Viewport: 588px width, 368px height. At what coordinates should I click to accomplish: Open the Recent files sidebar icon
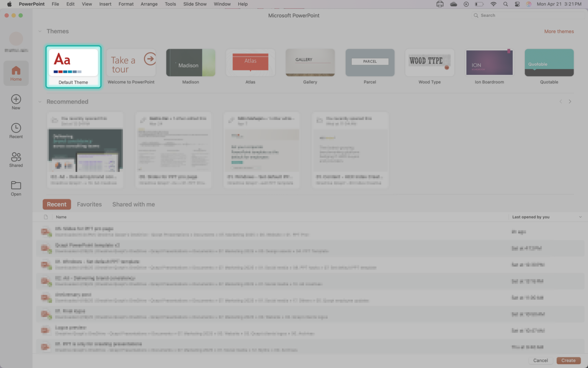pyautogui.click(x=16, y=131)
